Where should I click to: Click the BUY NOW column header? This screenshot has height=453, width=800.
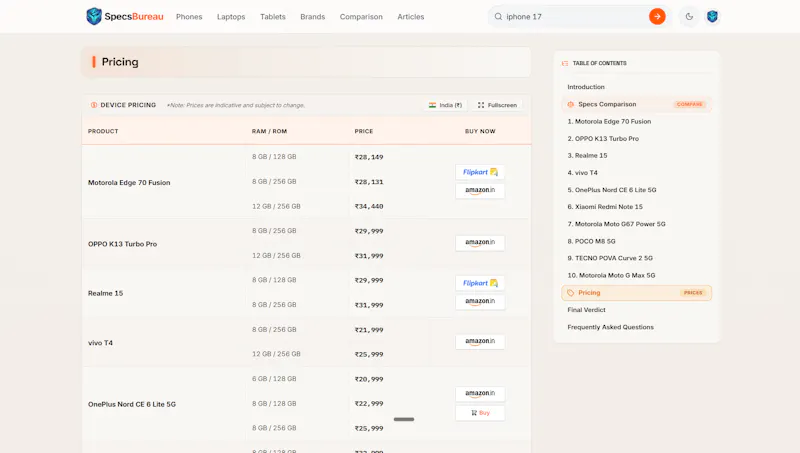[480, 132]
